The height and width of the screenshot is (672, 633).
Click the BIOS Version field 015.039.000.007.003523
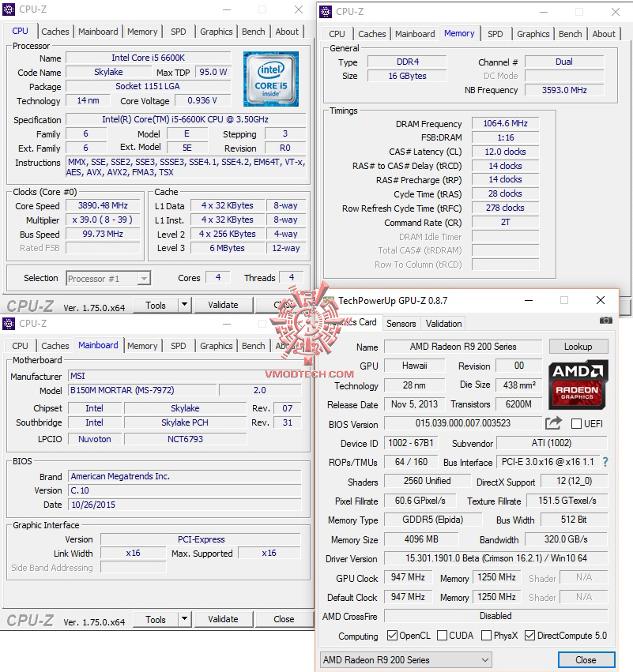click(x=463, y=423)
